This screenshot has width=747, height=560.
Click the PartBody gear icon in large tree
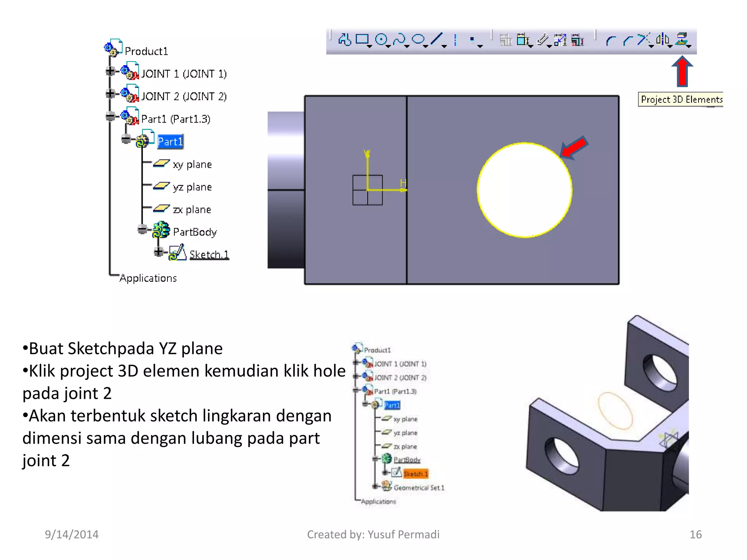tap(161, 230)
